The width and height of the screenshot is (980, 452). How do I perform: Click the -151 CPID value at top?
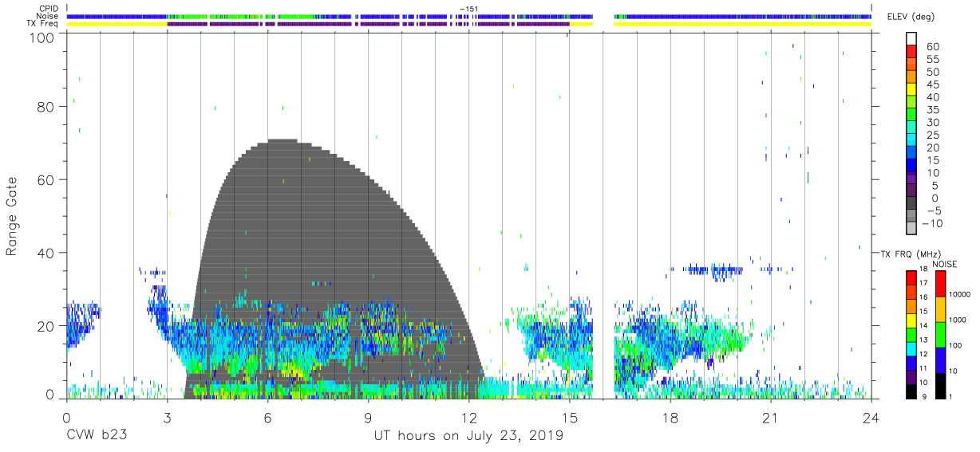468,7
